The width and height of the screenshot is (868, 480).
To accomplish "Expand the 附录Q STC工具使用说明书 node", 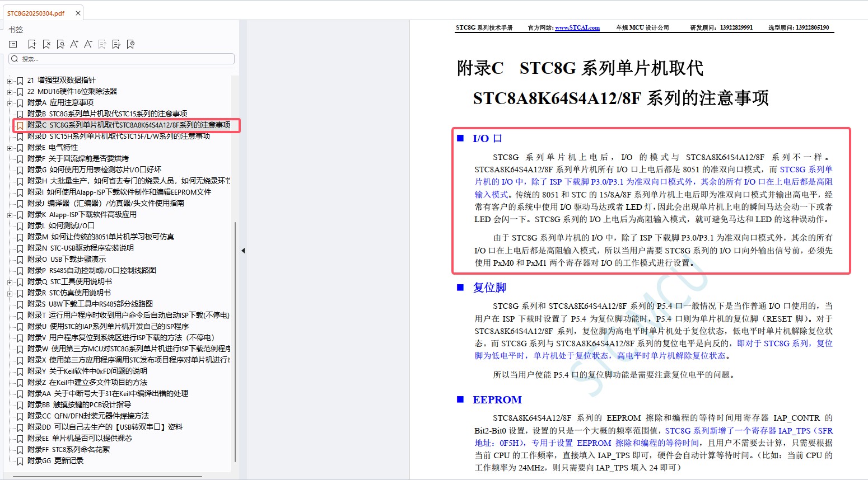I will coord(10,282).
